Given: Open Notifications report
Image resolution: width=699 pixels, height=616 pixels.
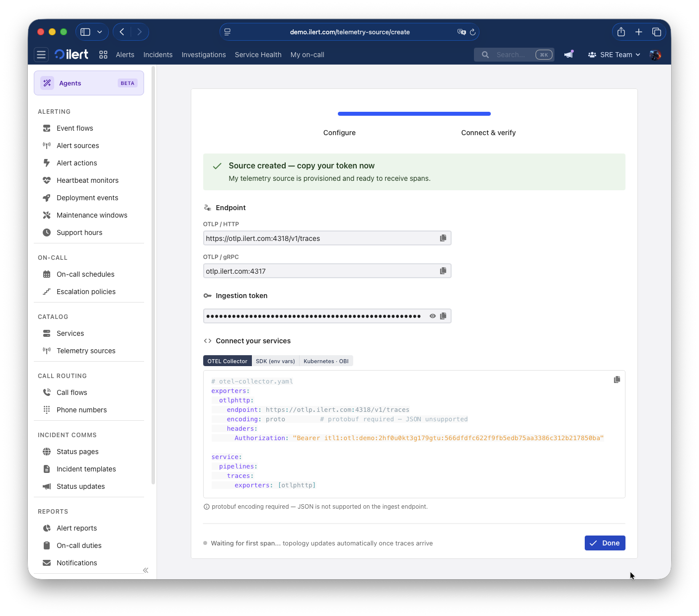Looking at the screenshot, I should pos(89,563).
